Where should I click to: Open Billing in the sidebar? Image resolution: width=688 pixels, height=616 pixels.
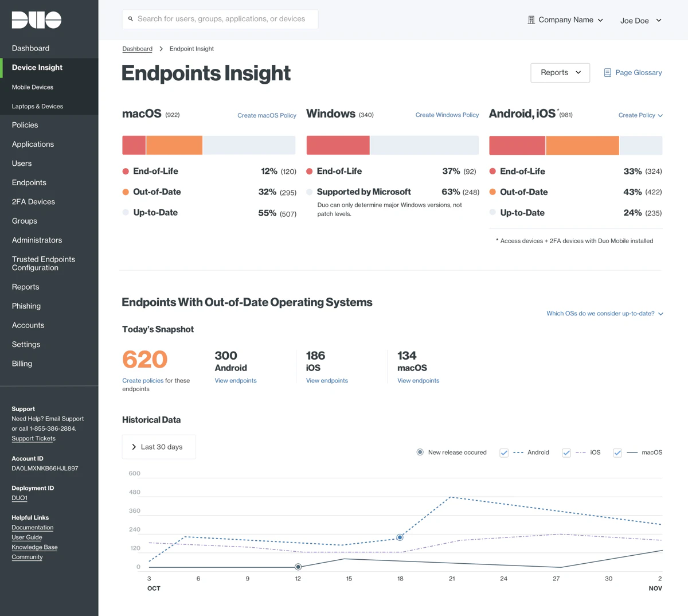22,364
